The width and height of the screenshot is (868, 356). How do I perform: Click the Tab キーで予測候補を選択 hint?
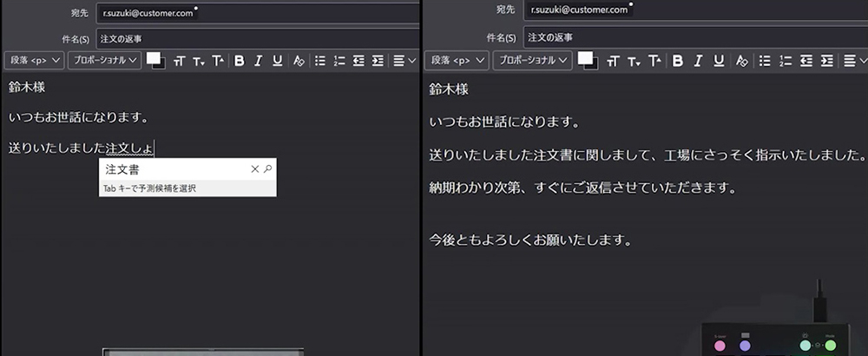click(149, 188)
